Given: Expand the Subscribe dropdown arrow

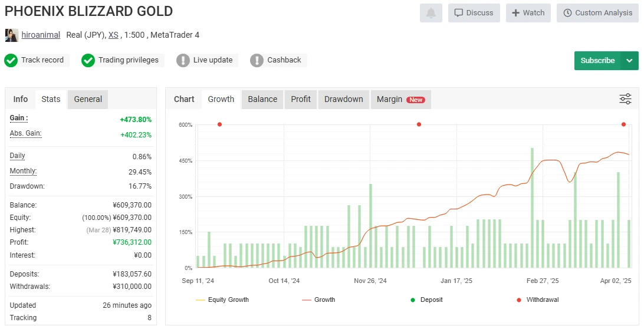Looking at the screenshot, I should click(x=629, y=61).
